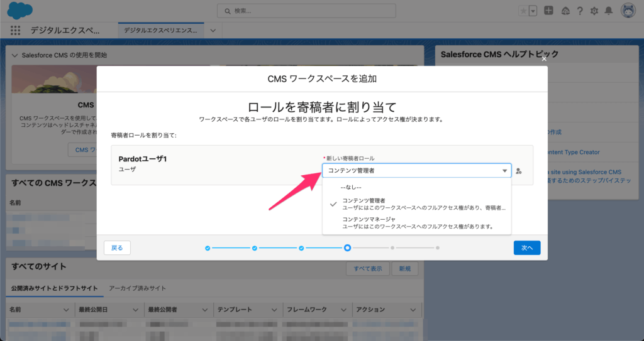Viewport: 644px width, 341px height.
Task: Open the navigation tab dropdown chevron
Action: pos(213,31)
